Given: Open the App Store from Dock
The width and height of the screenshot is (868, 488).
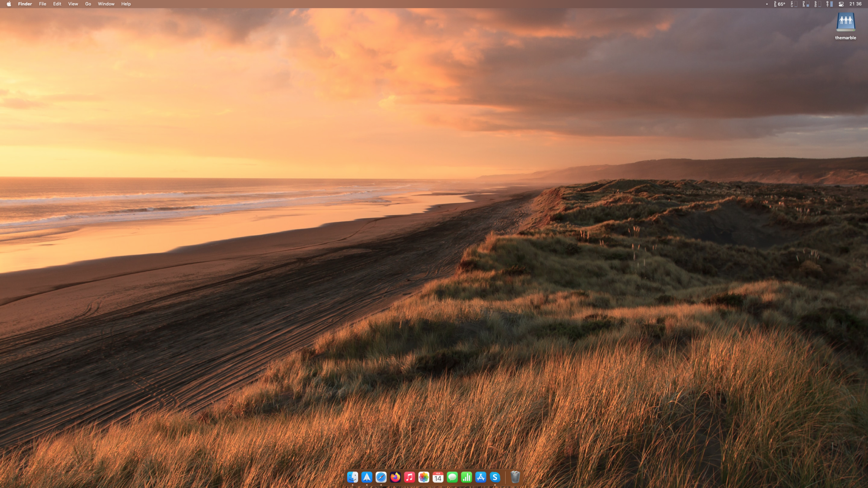Looking at the screenshot, I should coord(480,477).
